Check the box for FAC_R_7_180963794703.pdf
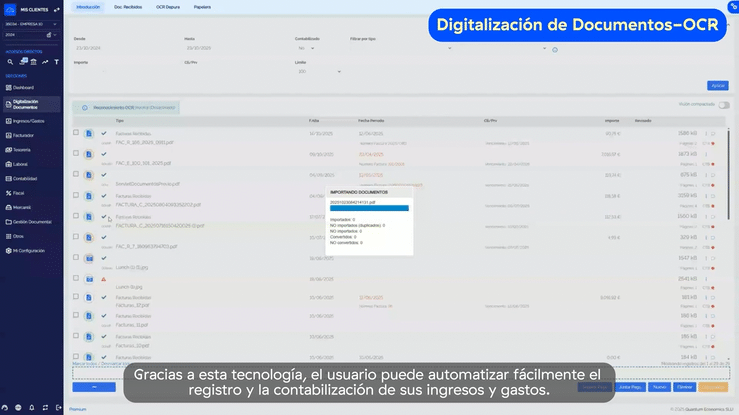Image resolution: width=739 pixels, height=415 pixels. click(76, 237)
